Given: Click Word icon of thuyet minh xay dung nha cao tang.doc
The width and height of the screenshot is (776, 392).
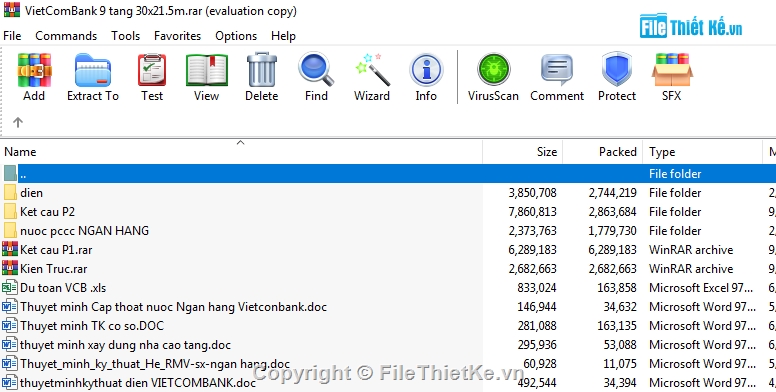Looking at the screenshot, I should click(x=10, y=344).
